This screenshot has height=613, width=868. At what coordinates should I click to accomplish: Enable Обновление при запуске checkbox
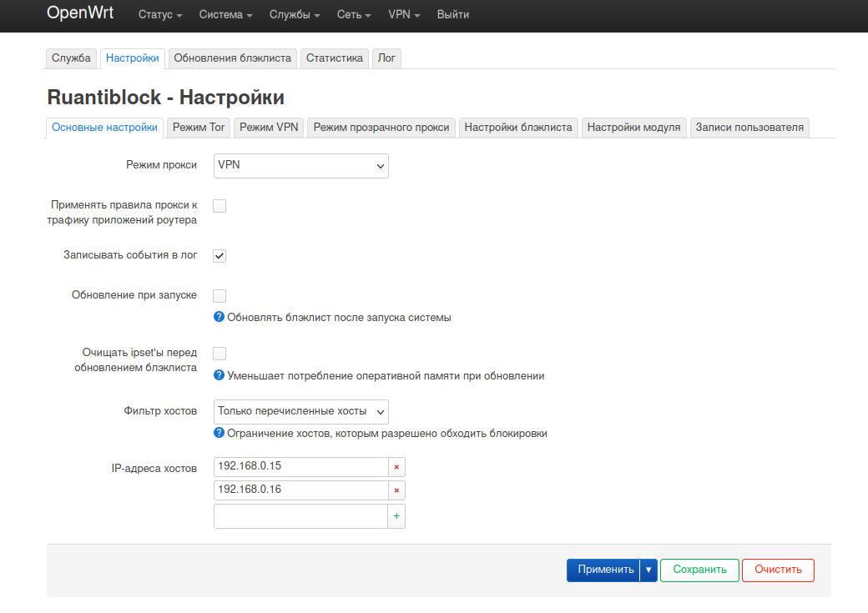coord(220,295)
